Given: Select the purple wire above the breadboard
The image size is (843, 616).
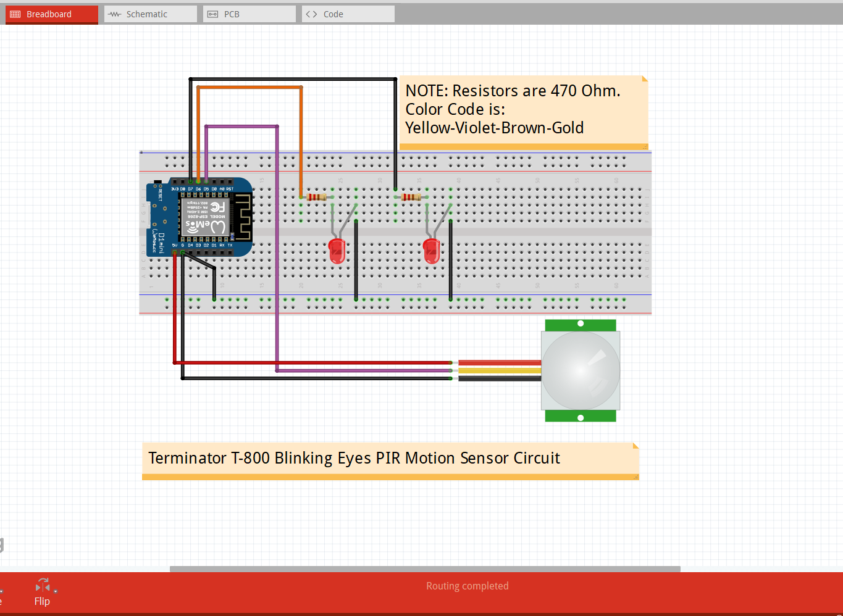Looking at the screenshot, I should coord(241,127).
